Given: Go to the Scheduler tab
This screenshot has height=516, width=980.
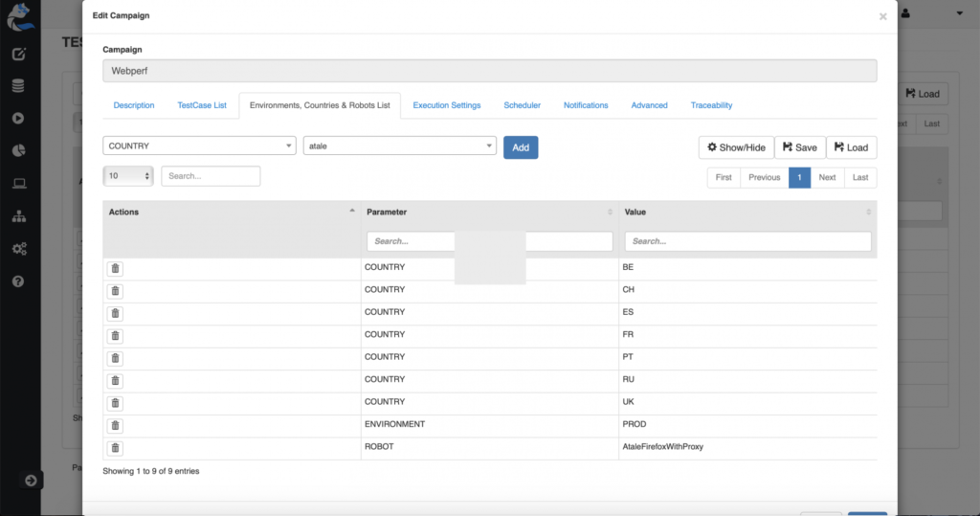Looking at the screenshot, I should (x=522, y=105).
